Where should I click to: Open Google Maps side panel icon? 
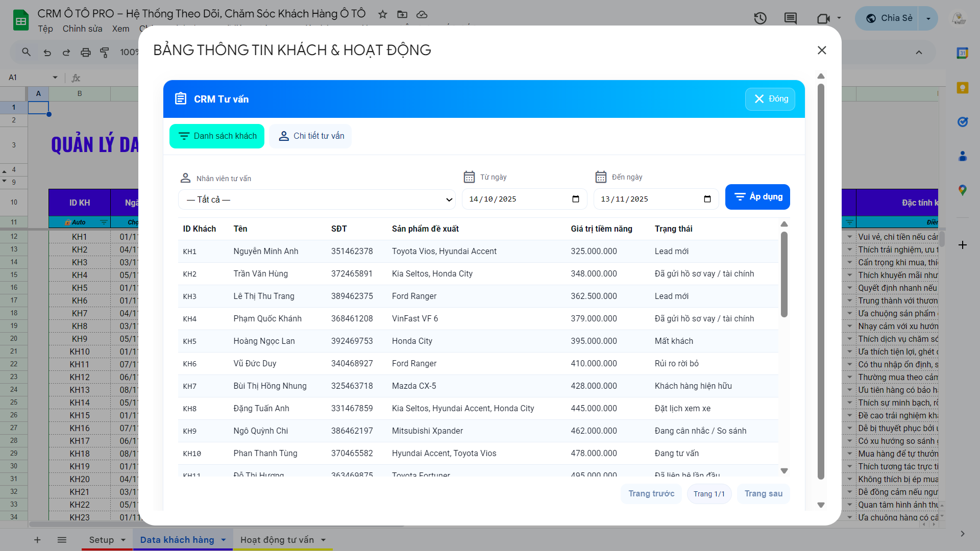962,190
